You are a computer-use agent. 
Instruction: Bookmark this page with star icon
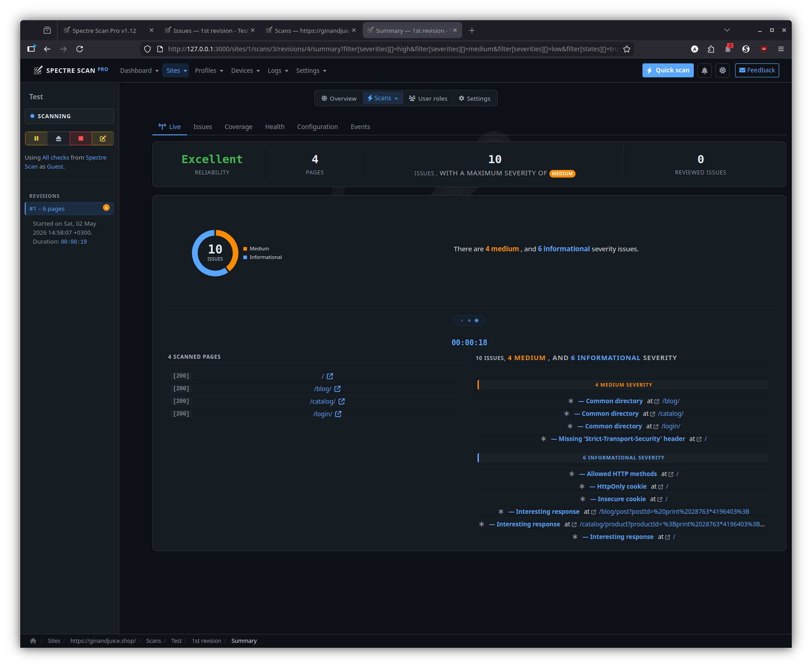click(x=627, y=49)
